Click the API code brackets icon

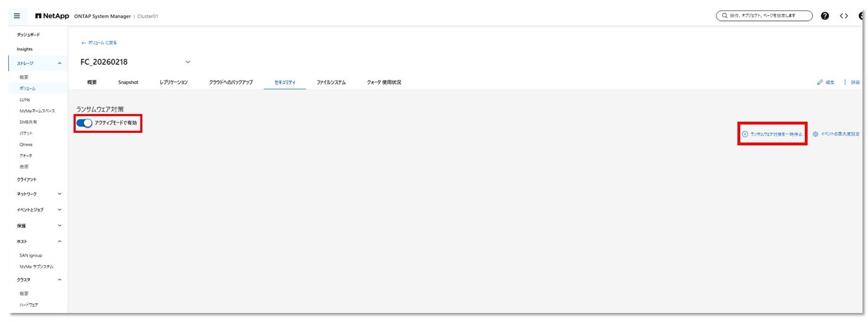click(844, 15)
